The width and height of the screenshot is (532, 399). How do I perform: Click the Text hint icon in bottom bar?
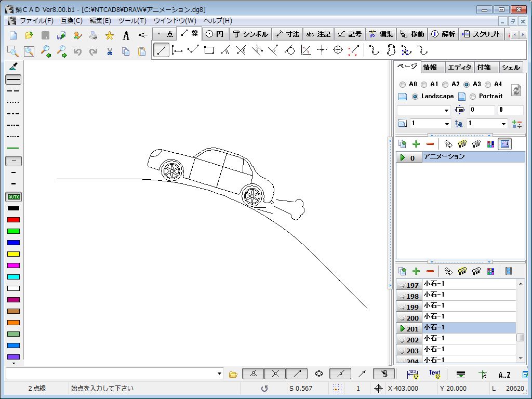(x=434, y=374)
